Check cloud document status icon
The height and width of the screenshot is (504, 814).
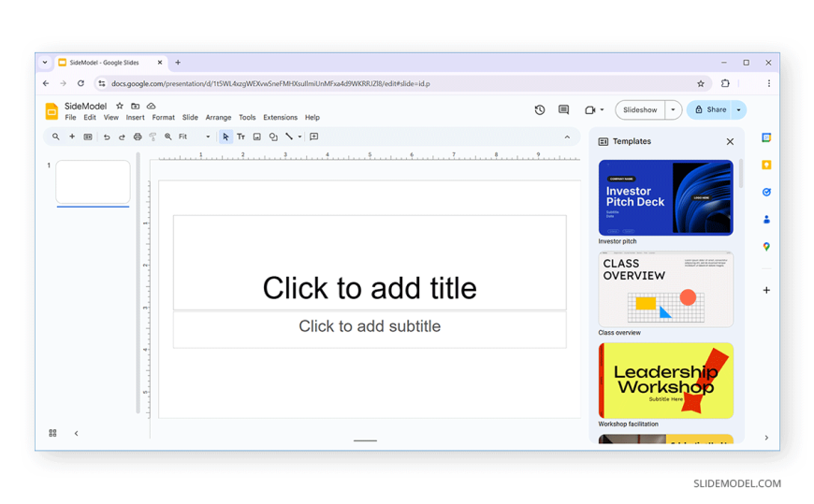[151, 106]
